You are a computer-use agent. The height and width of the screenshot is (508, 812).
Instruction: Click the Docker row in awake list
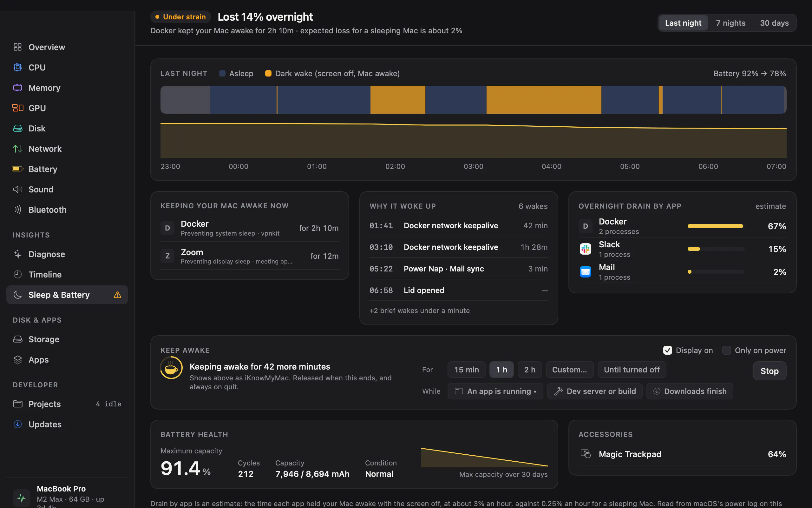[x=250, y=228]
